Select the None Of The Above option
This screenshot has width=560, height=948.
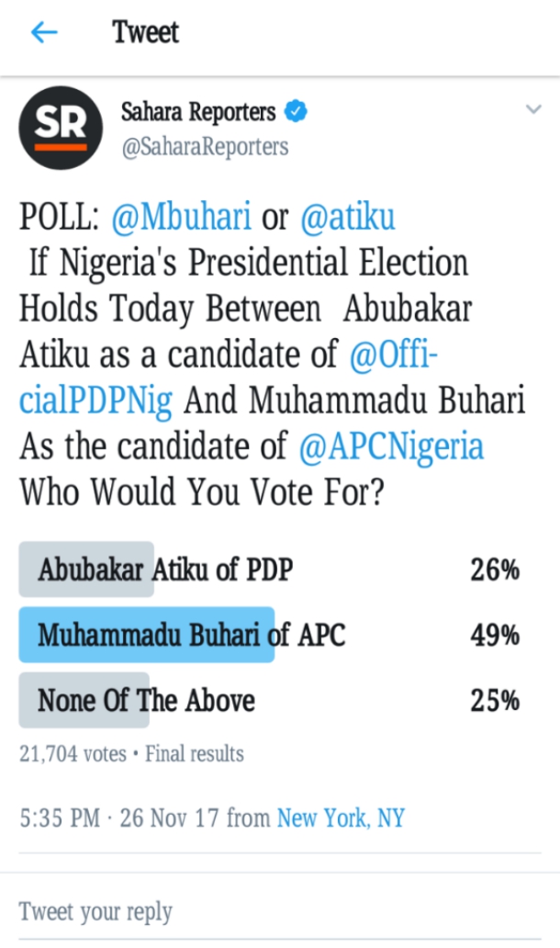(146, 701)
